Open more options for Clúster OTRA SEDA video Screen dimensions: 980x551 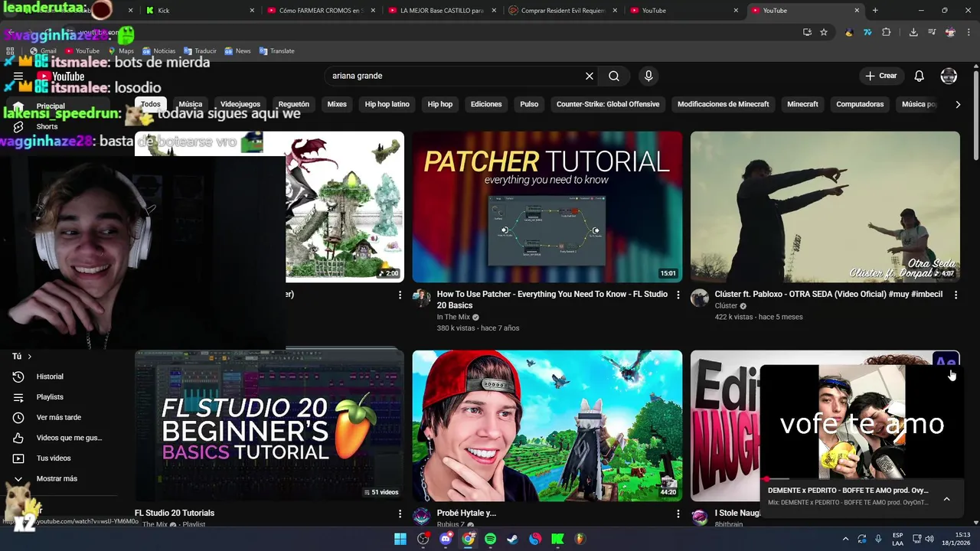tap(955, 295)
